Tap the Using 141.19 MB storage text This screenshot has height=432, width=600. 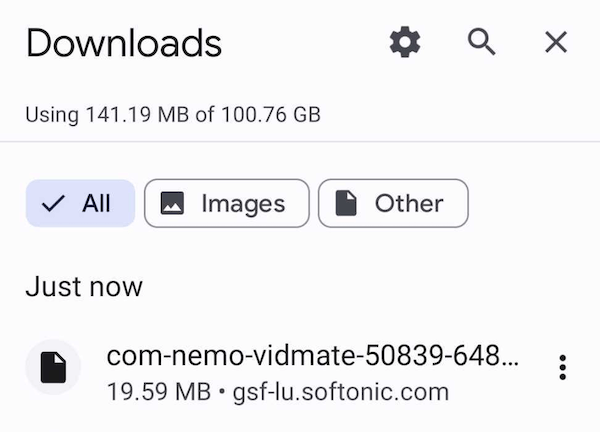point(108,114)
